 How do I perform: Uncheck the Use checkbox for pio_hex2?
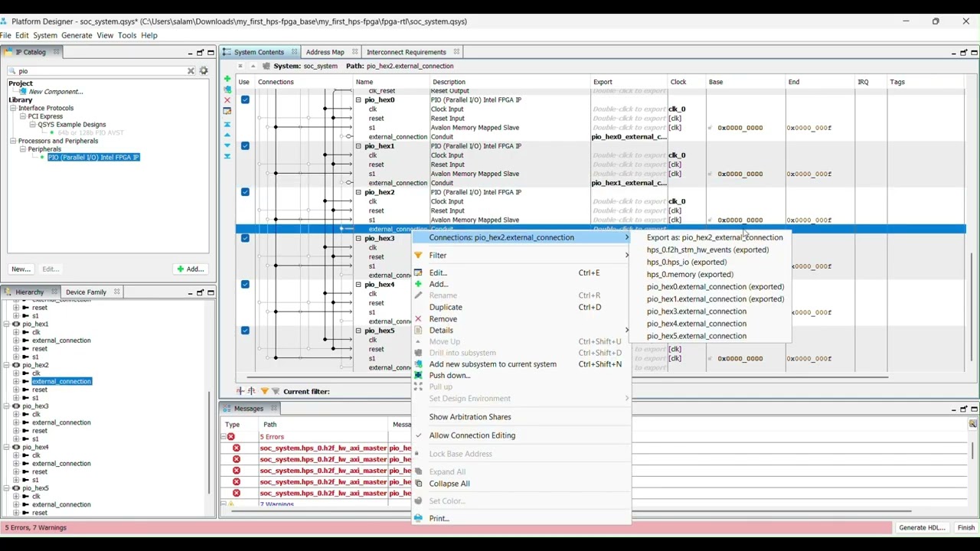[245, 192]
